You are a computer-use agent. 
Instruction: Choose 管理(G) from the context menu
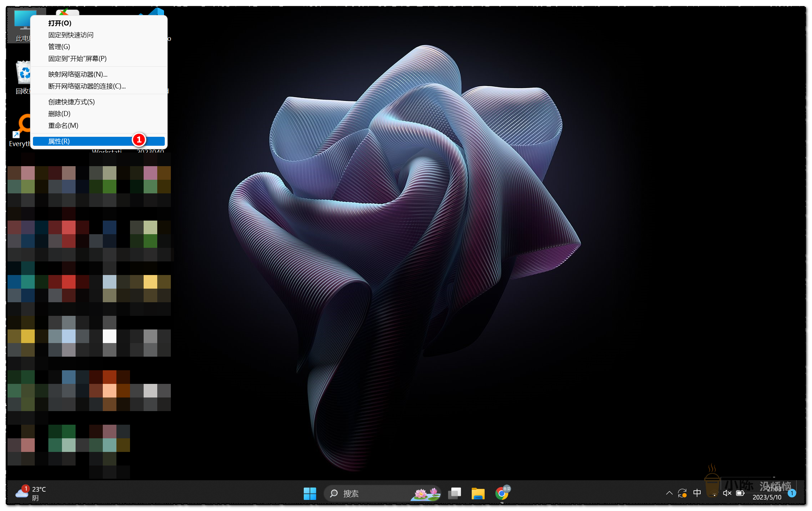tap(59, 47)
